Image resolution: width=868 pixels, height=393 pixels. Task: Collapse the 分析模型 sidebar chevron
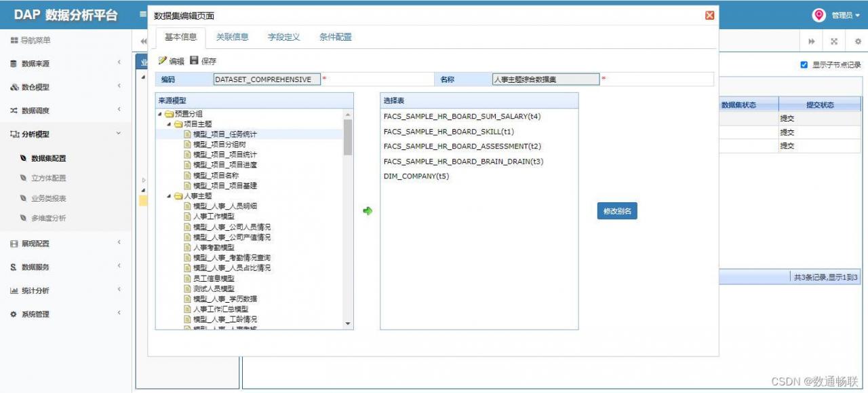(x=119, y=134)
